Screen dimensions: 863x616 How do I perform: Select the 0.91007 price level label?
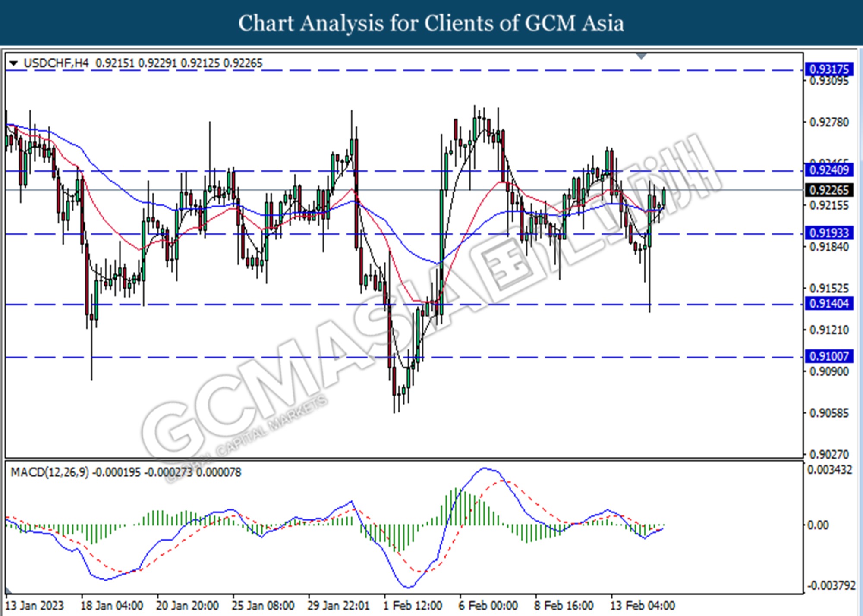829,356
